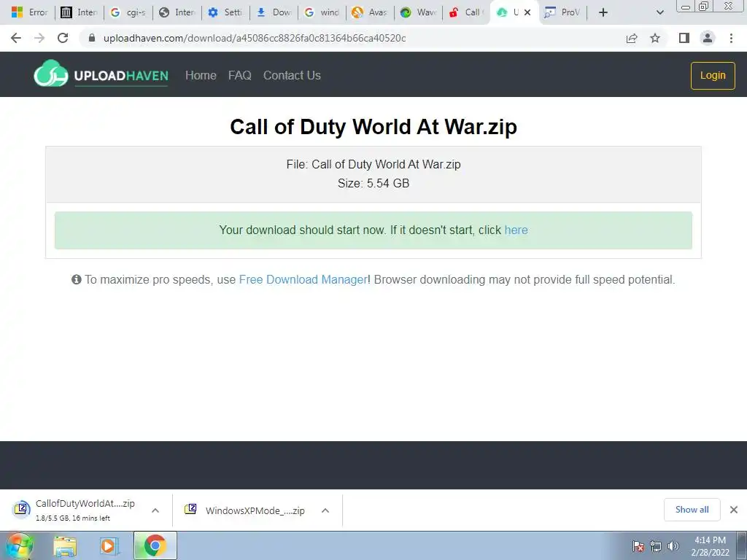747x560 pixels.
Task: Switch to the Error tab
Action: 29,12
